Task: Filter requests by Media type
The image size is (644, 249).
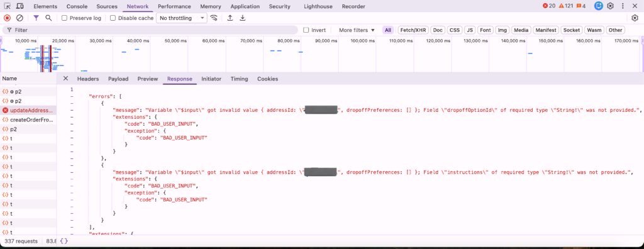Action: click(521, 30)
